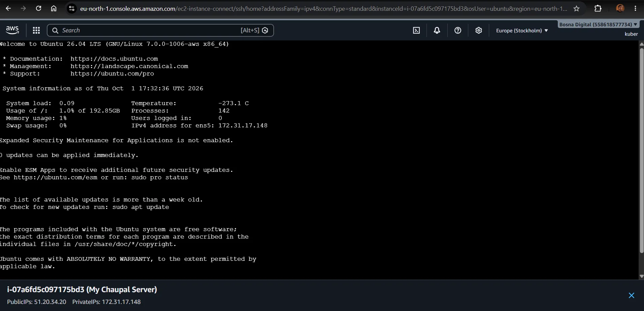Click the 'sudo apt update' command text
The width and height of the screenshot is (644, 311).
click(141, 207)
